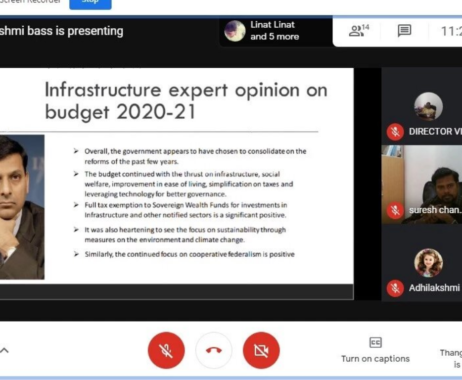Toggle the camera off button
The width and height of the screenshot is (462, 380).
[261, 350]
